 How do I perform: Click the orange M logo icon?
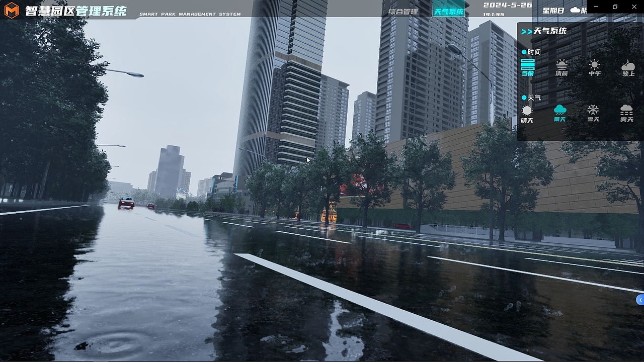click(12, 10)
